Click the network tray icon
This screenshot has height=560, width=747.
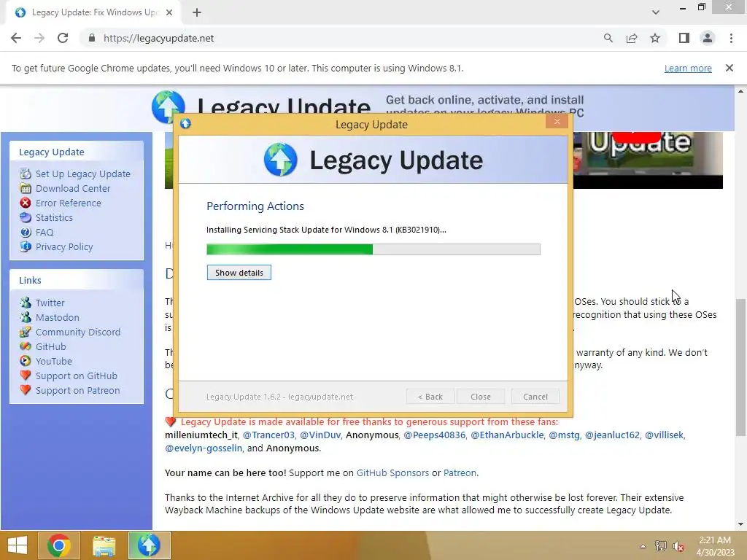tap(660, 546)
